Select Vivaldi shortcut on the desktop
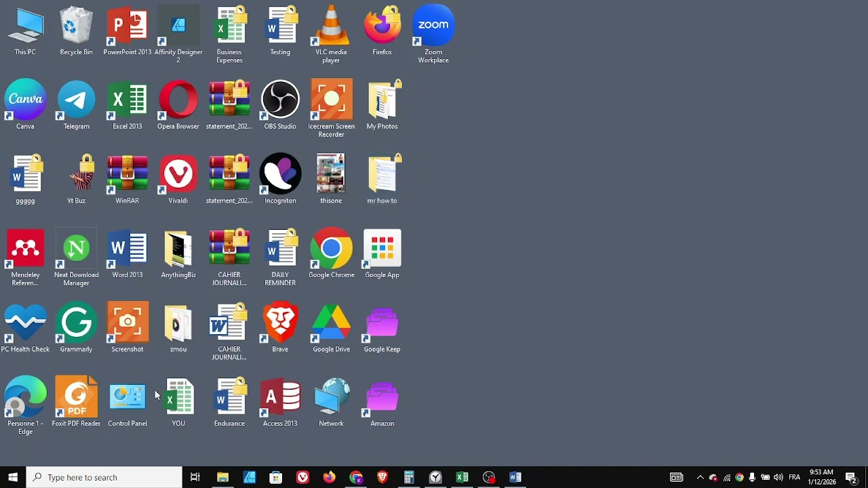Viewport: 868px width, 488px height. (178, 180)
